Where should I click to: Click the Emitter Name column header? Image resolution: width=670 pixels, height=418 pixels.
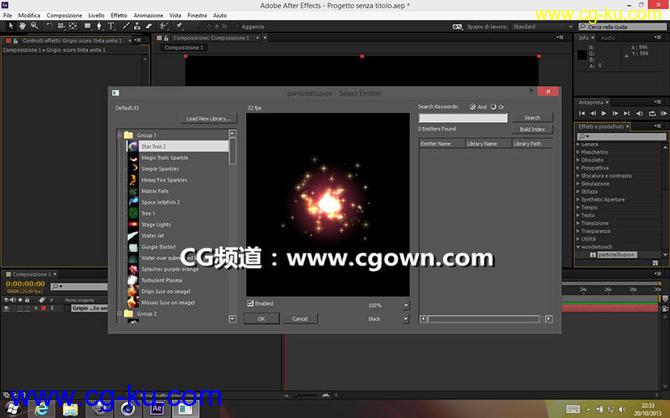coord(442,144)
